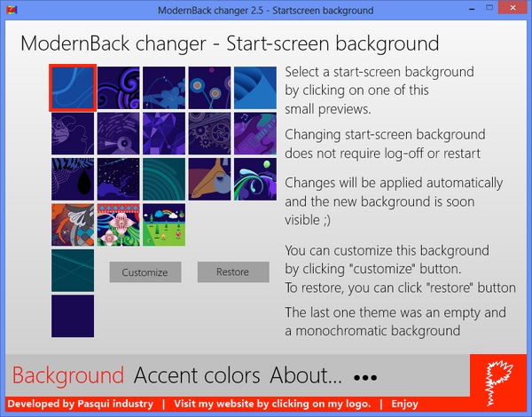Select the teal concentric arcs background thumbnail
This screenshot has width=532, height=417.
coord(164,179)
